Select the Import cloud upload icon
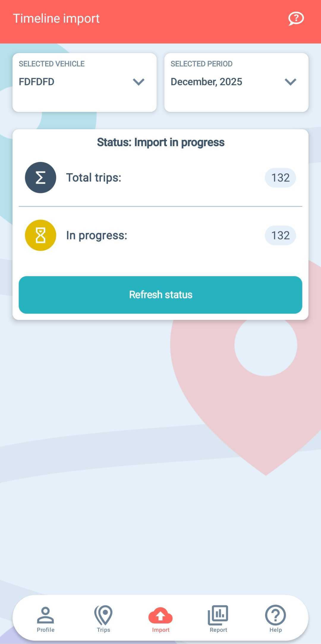Image resolution: width=321 pixels, height=644 pixels. coord(160,615)
